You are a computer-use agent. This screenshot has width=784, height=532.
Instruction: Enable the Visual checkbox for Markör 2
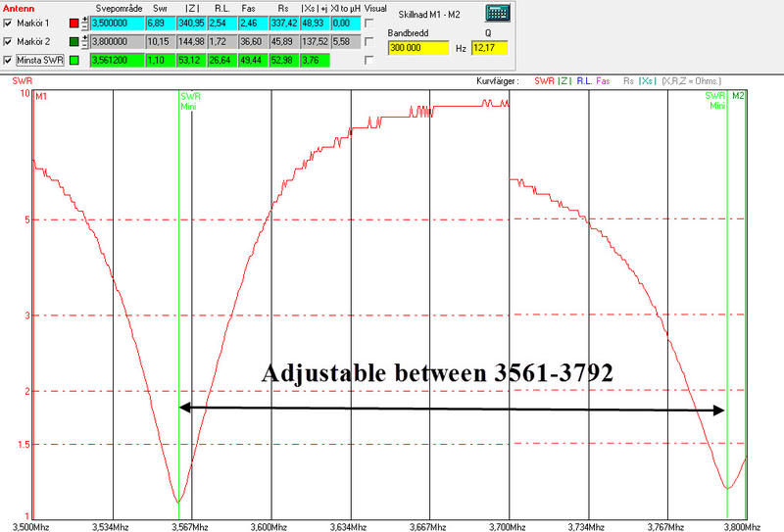pyautogui.click(x=369, y=41)
